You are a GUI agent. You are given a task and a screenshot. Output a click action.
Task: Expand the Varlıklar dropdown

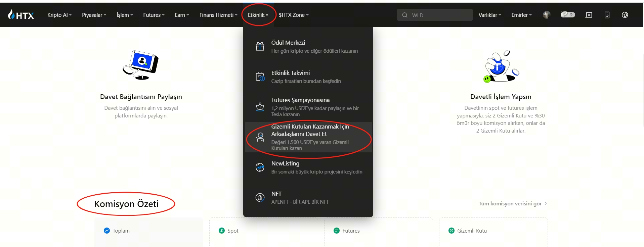[490, 15]
